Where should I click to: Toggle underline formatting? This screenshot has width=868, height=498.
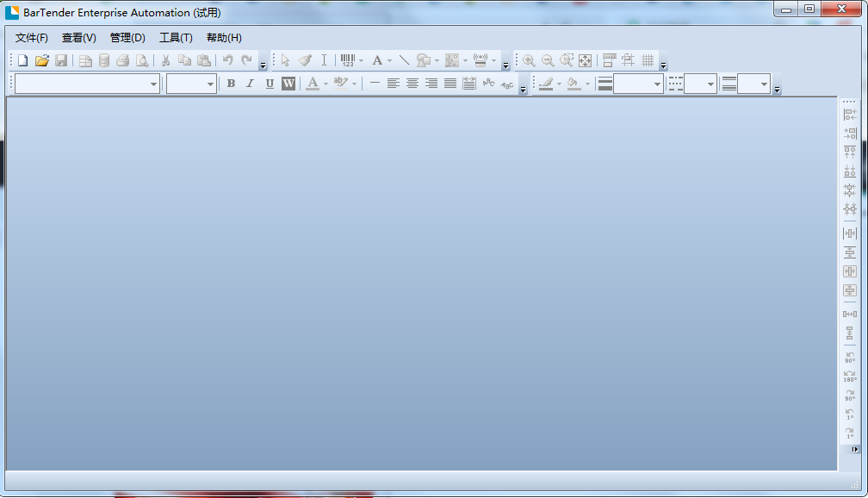tap(270, 84)
